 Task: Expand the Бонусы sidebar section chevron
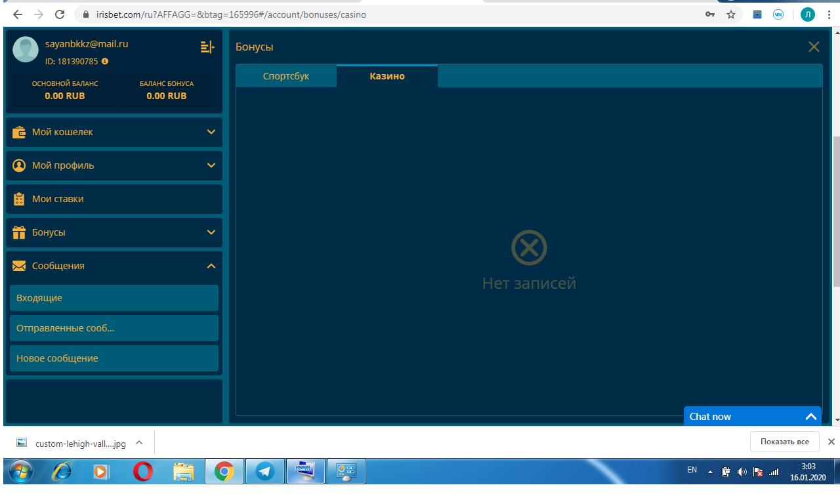211,232
